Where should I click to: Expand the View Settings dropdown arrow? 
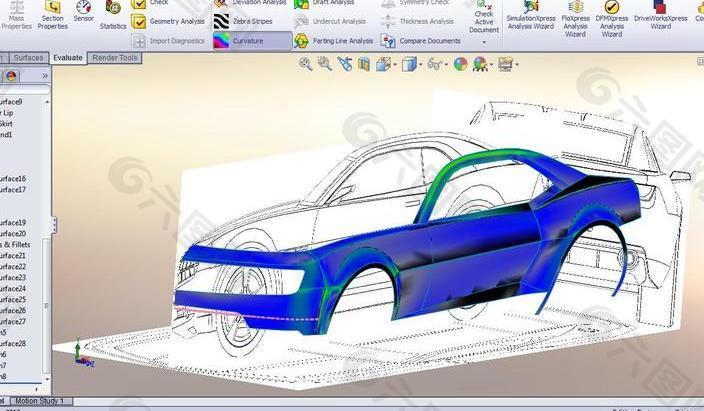pos(517,65)
